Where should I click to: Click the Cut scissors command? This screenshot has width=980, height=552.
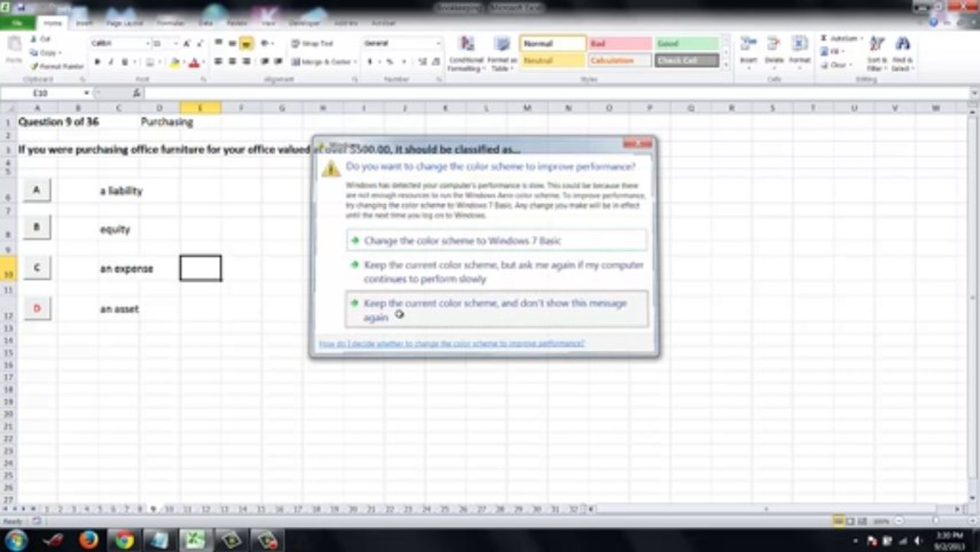(41, 39)
